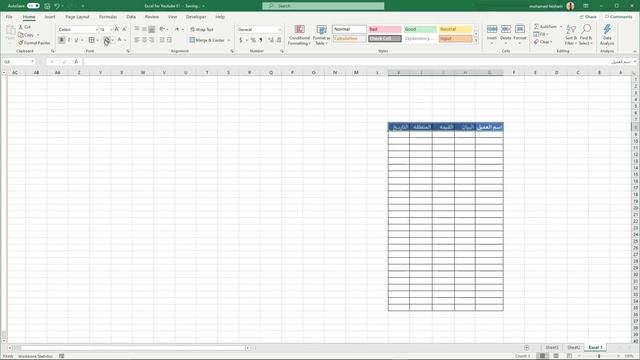Click the Accounting dollar format icon

coord(241,40)
